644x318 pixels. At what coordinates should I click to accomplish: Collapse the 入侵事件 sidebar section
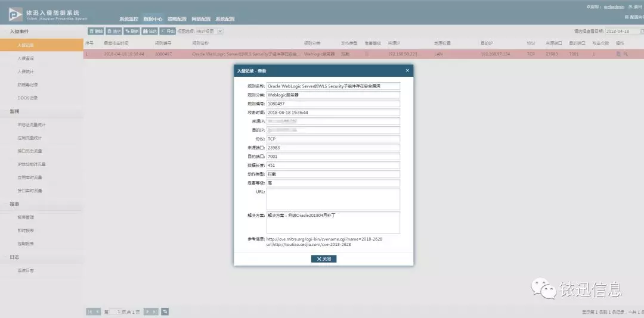point(42,32)
